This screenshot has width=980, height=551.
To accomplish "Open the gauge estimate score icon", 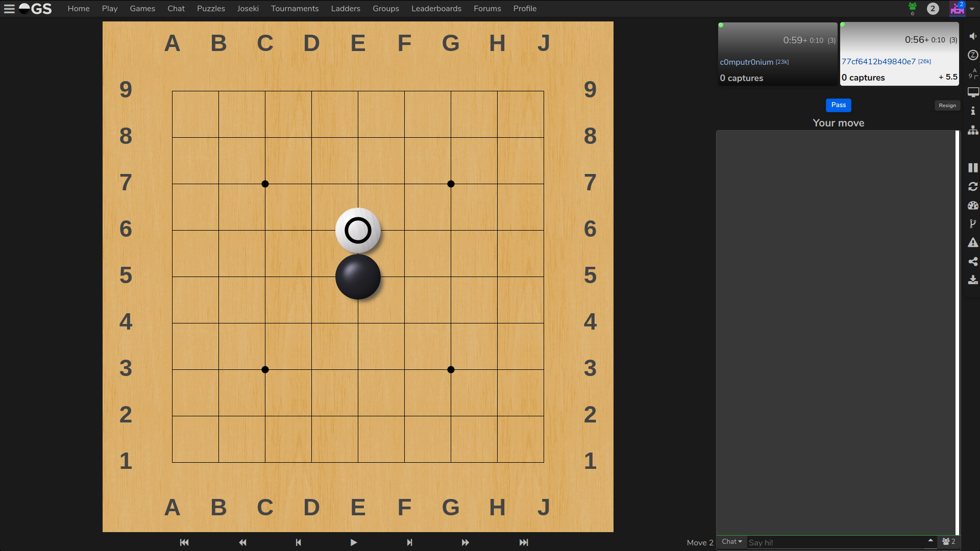I will pyautogui.click(x=973, y=205).
